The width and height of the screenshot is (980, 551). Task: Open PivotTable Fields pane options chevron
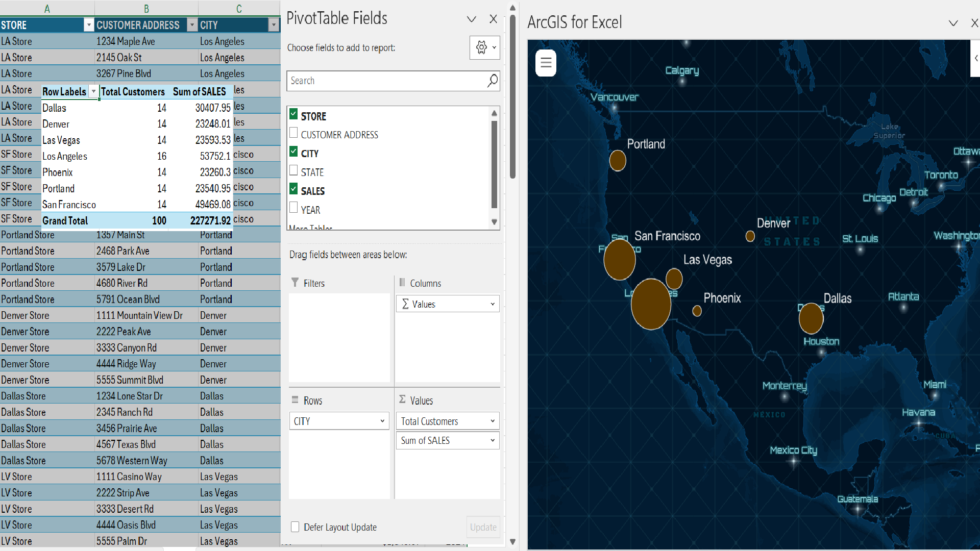(471, 19)
